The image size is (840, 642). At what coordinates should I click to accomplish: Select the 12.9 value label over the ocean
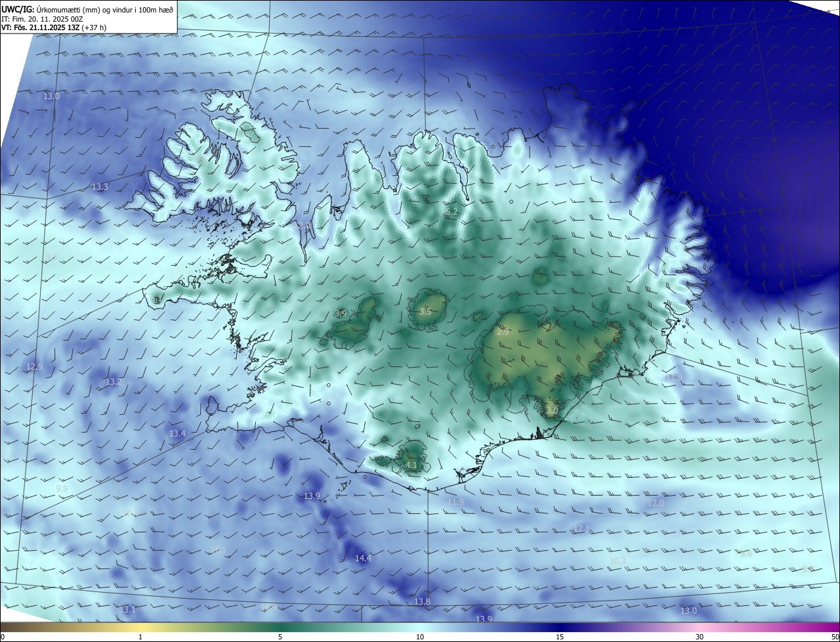[x=34, y=366]
